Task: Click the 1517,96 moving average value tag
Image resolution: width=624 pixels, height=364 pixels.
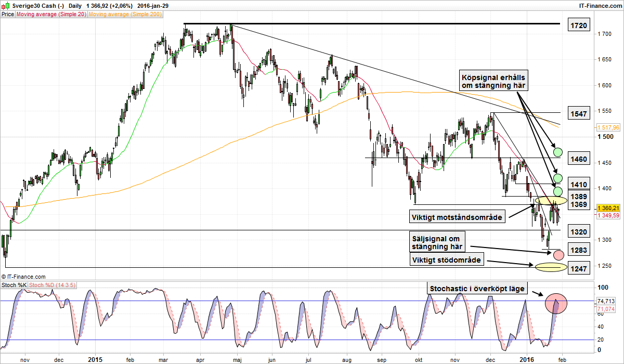Action: coord(608,127)
